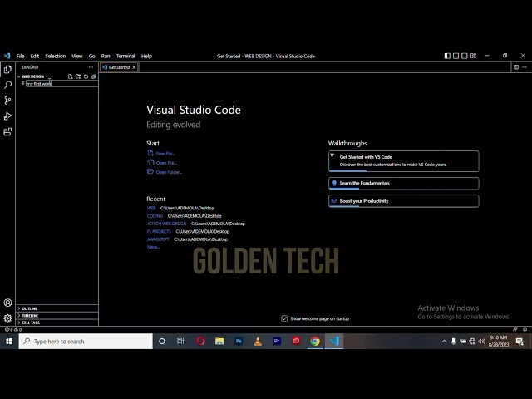The width and height of the screenshot is (532, 399).
Task: Open Premiere Pro from taskbar
Action: tap(277, 342)
